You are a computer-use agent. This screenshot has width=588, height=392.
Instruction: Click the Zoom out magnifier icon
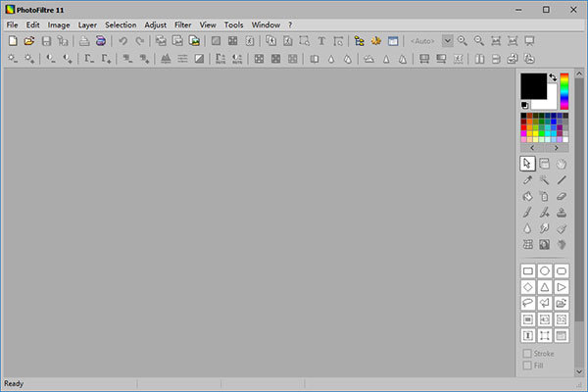point(479,41)
